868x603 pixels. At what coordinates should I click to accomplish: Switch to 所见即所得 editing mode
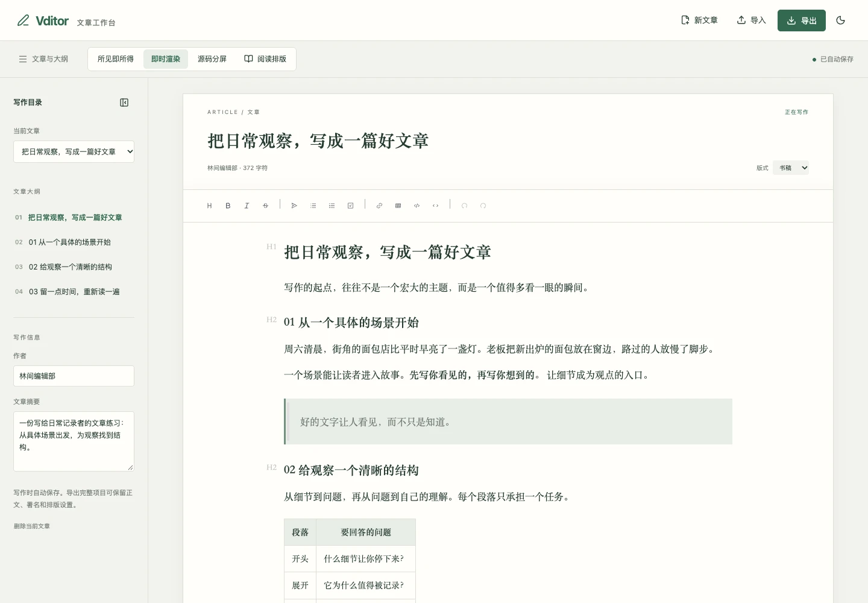coord(116,59)
